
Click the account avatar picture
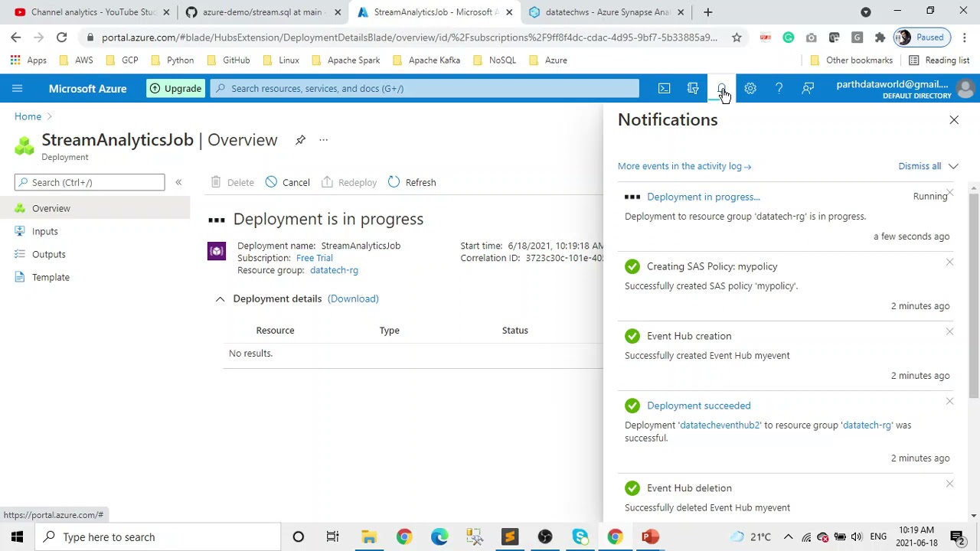click(x=965, y=89)
